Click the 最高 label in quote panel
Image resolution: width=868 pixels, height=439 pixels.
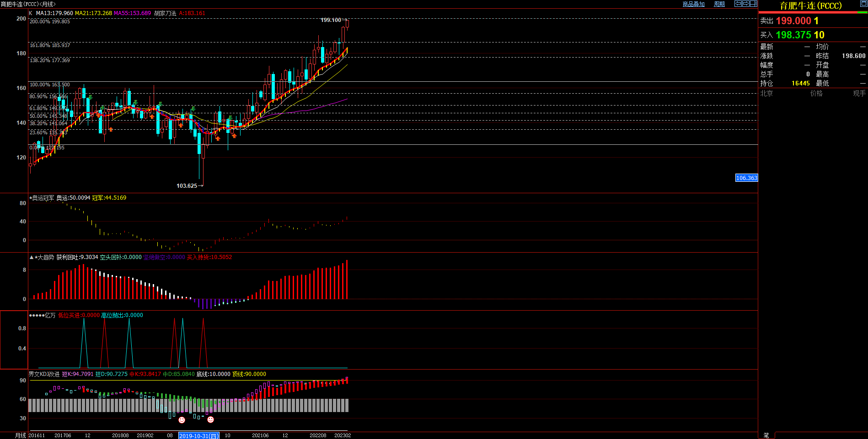click(x=822, y=74)
